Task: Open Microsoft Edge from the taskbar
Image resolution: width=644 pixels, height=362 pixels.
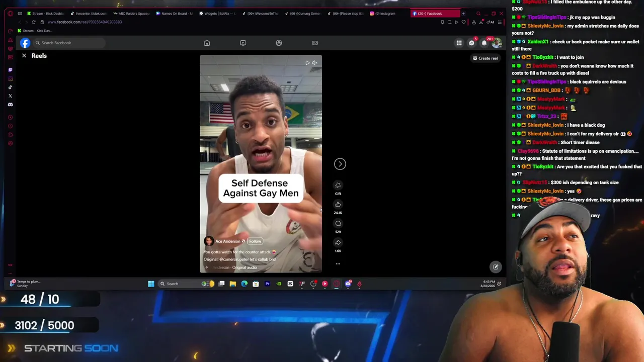Action: pos(245,284)
